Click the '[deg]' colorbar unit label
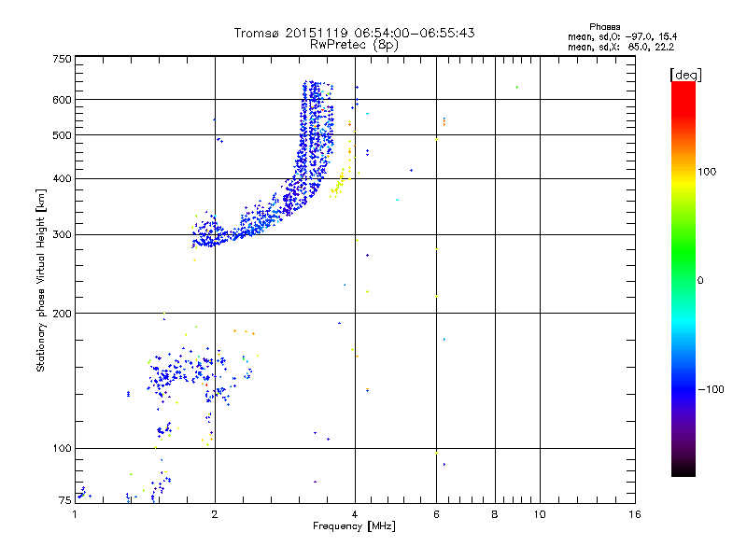 pyautogui.click(x=685, y=75)
